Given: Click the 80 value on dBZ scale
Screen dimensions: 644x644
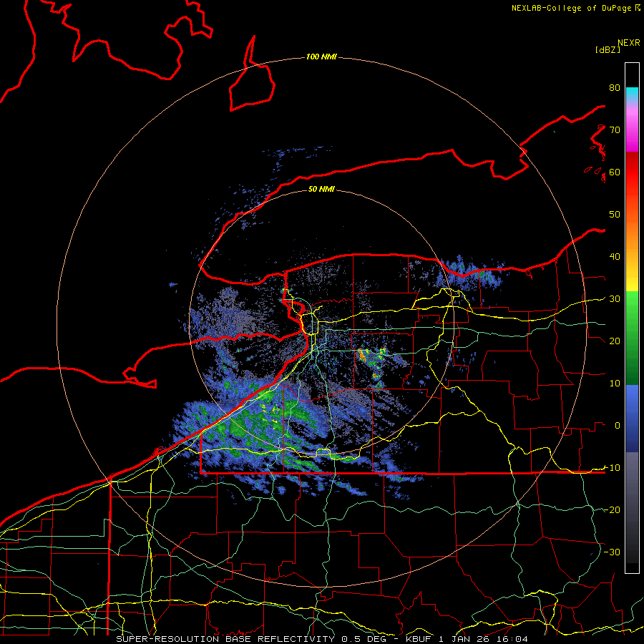Looking at the screenshot, I should 615,87.
